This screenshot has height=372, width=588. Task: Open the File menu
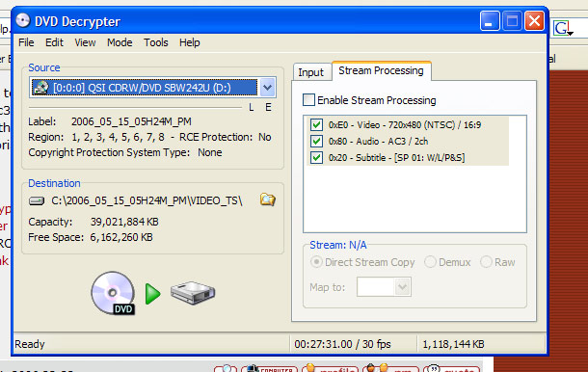[26, 42]
